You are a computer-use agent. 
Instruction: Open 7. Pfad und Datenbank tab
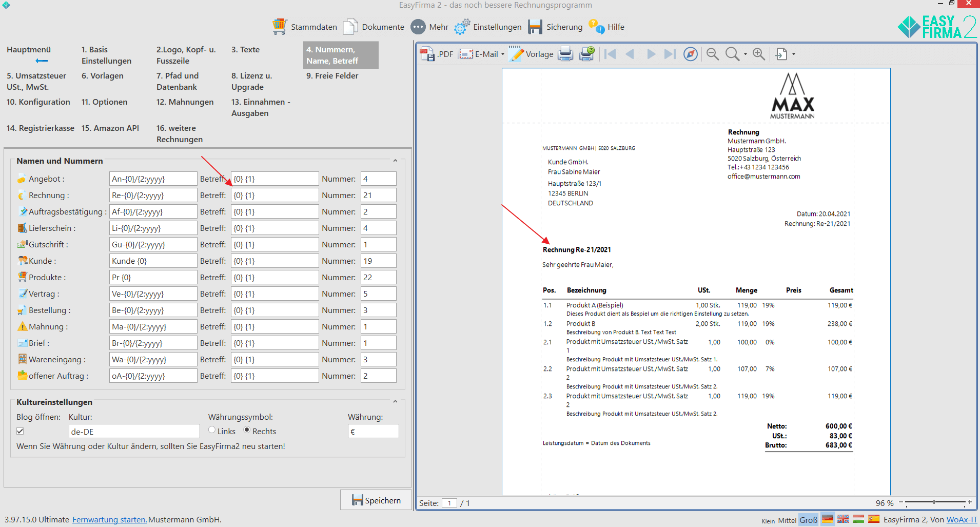click(x=178, y=81)
